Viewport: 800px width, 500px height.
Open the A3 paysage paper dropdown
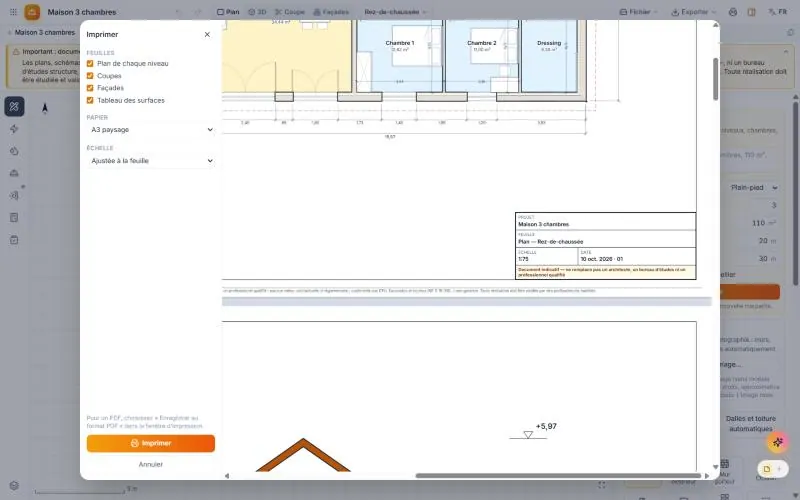[151, 130]
